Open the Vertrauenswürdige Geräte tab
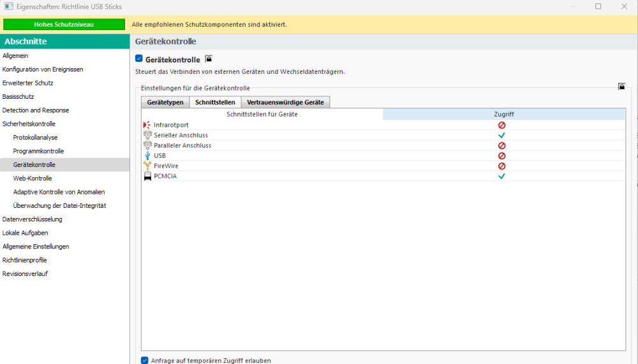Image resolution: width=638 pixels, height=364 pixels. [x=285, y=102]
